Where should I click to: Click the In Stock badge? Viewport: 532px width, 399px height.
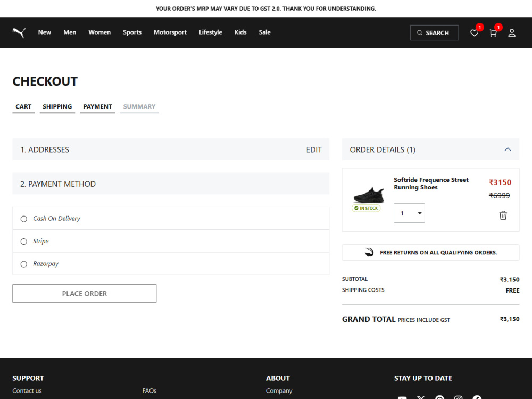(x=366, y=208)
